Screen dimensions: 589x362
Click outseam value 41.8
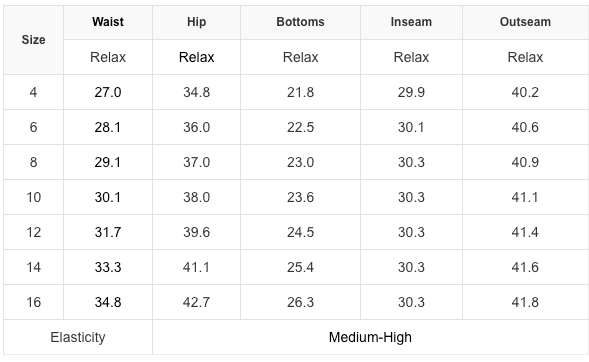pos(525,302)
